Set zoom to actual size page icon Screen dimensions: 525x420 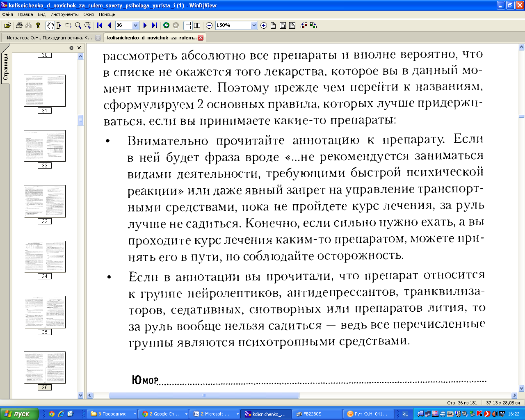click(273, 25)
